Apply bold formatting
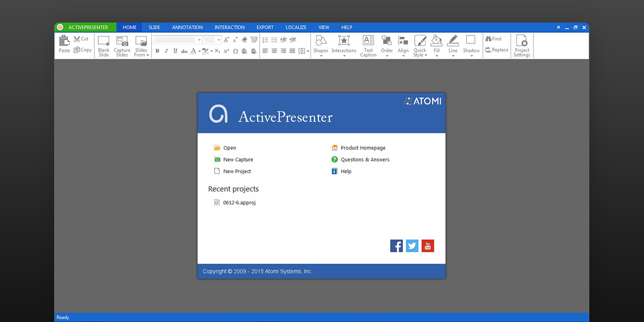 pos(157,51)
